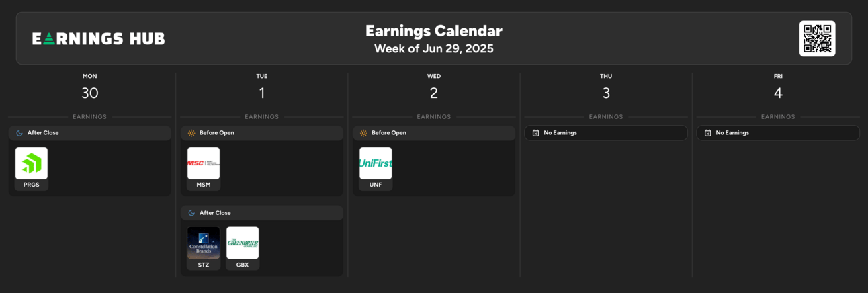868x293 pixels.
Task: Select Tuesday's After Close section header
Action: (x=262, y=213)
